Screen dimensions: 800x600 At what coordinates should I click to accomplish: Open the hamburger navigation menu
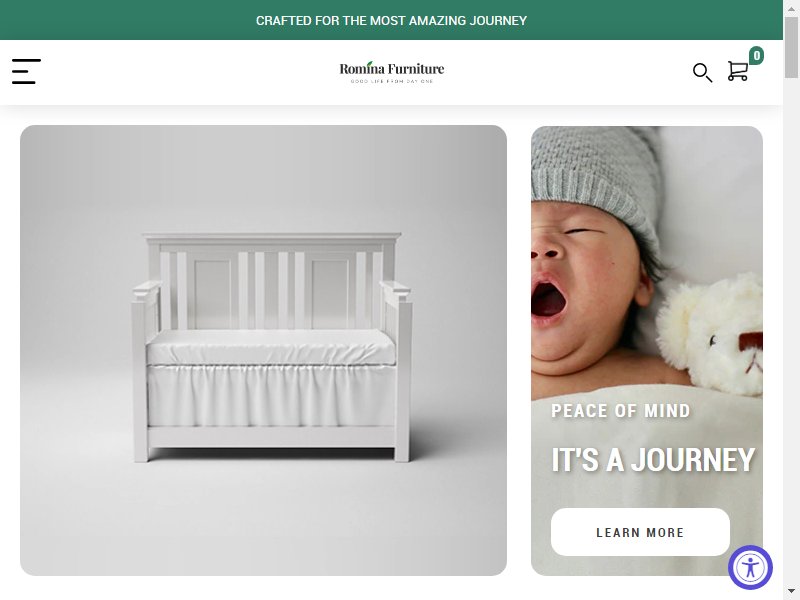(26, 71)
